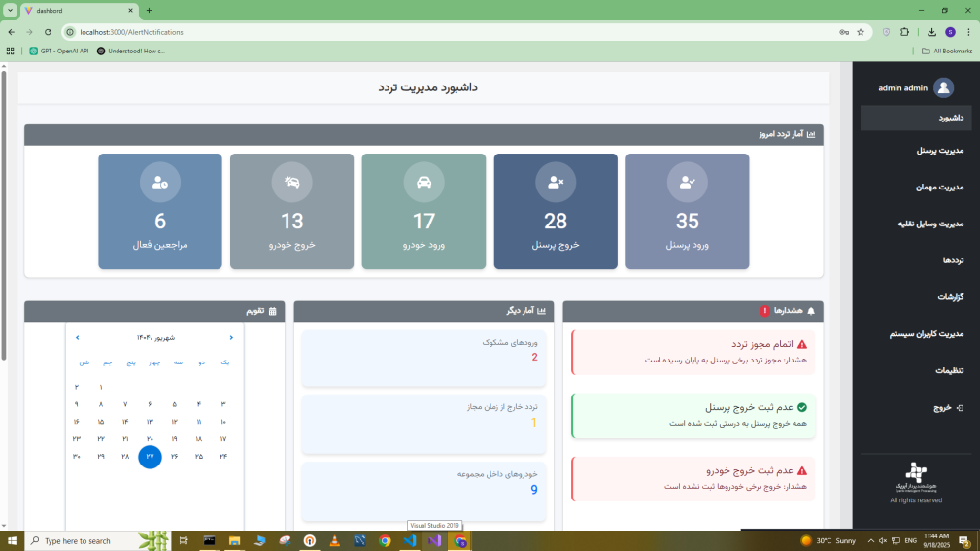
Task: Bookmark this page with the star icon
Action: click(860, 32)
